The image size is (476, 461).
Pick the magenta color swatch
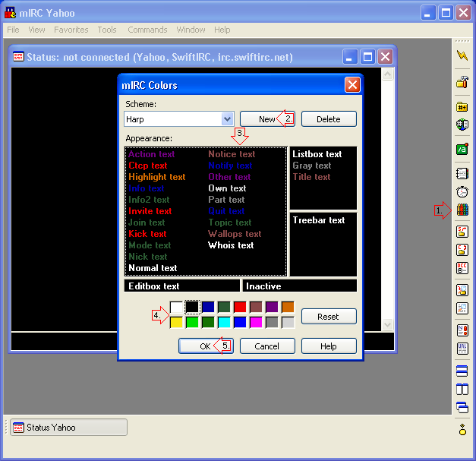(x=256, y=323)
